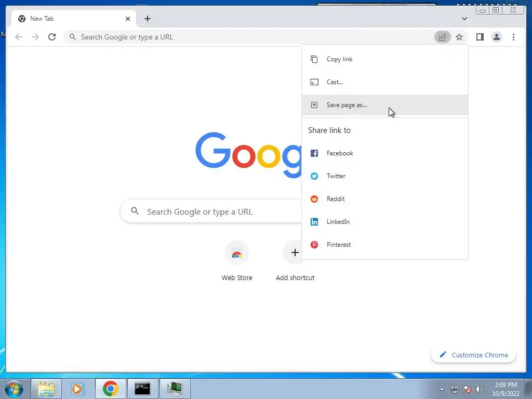Choose Save page as... option
This screenshot has width=532, height=399.
click(x=385, y=105)
